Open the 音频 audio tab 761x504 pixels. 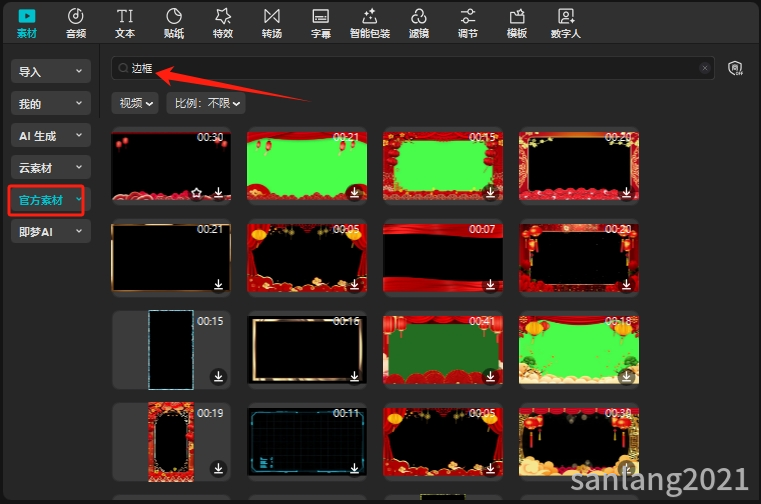(x=76, y=22)
